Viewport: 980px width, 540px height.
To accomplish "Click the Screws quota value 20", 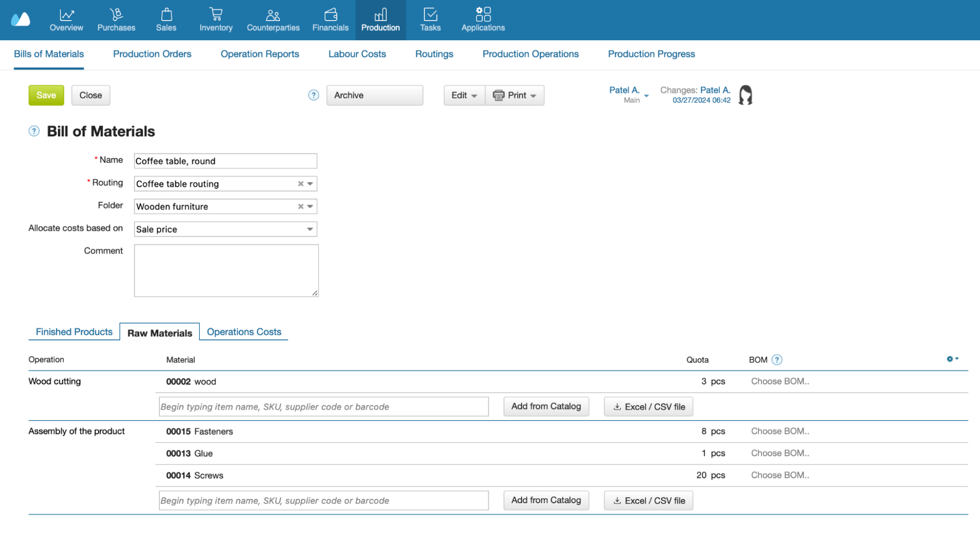I will [x=702, y=476].
